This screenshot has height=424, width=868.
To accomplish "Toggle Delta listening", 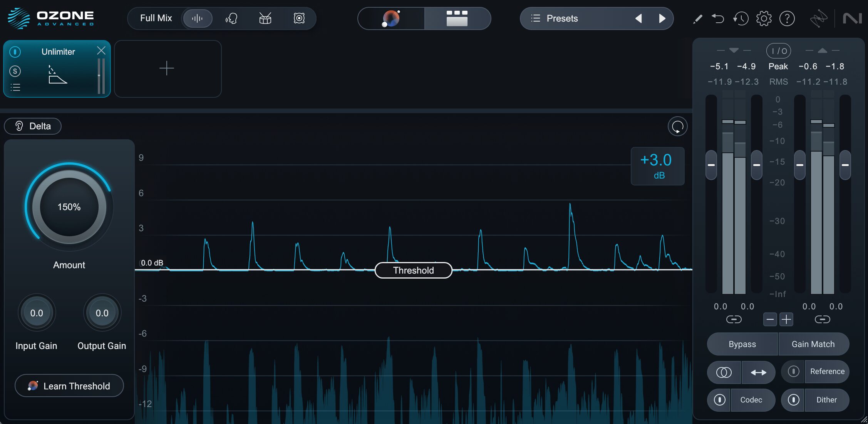I will [33, 126].
